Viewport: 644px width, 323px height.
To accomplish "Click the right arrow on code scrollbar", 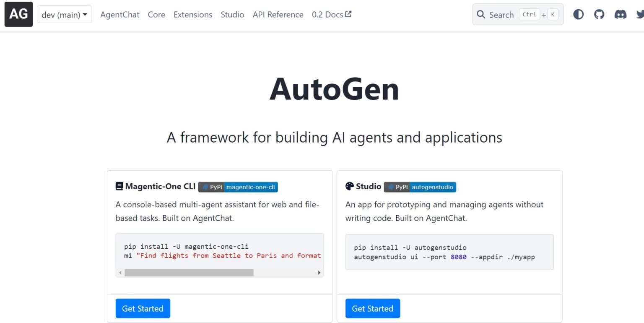I will pyautogui.click(x=319, y=273).
